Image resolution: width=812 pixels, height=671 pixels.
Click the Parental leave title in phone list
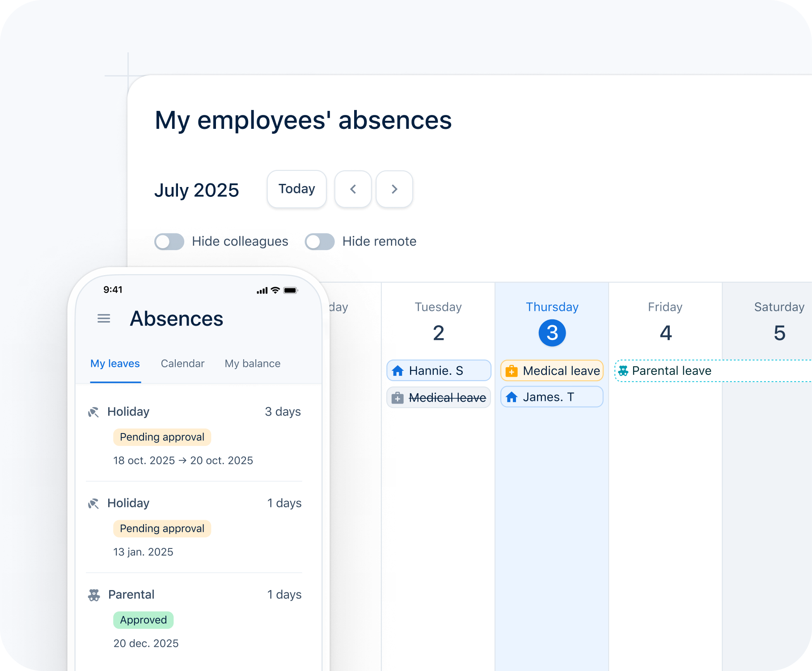point(131,595)
